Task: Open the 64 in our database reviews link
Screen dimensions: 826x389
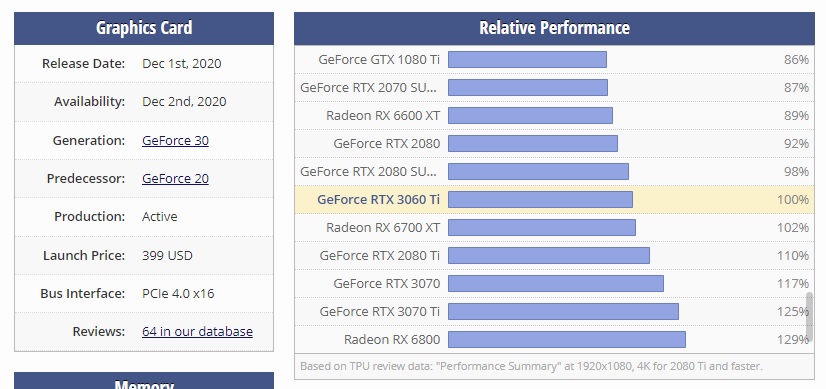Action: click(x=198, y=331)
